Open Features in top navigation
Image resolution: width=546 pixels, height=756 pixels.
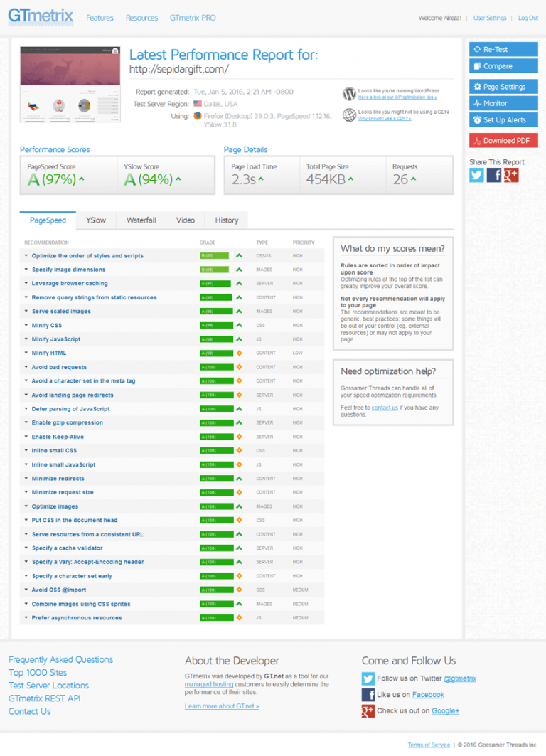point(100,18)
